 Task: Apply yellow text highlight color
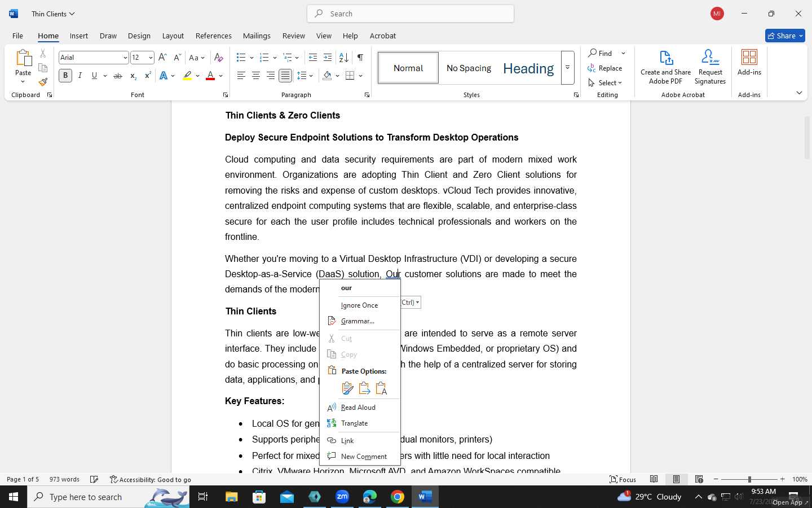point(187,76)
